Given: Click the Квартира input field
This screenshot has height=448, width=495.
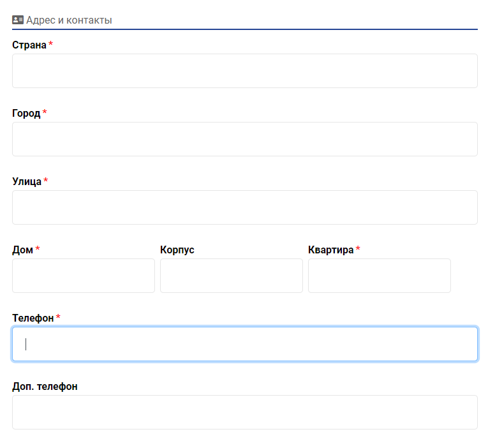Looking at the screenshot, I should tap(380, 276).
